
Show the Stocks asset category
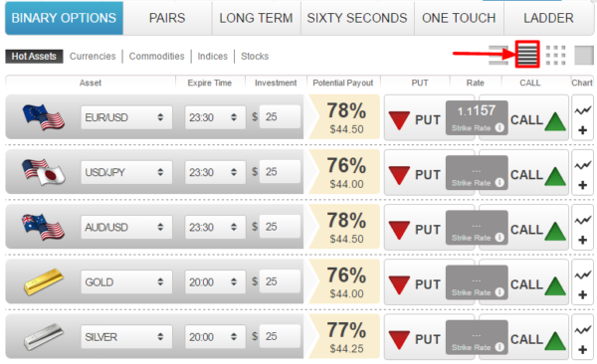(x=255, y=57)
